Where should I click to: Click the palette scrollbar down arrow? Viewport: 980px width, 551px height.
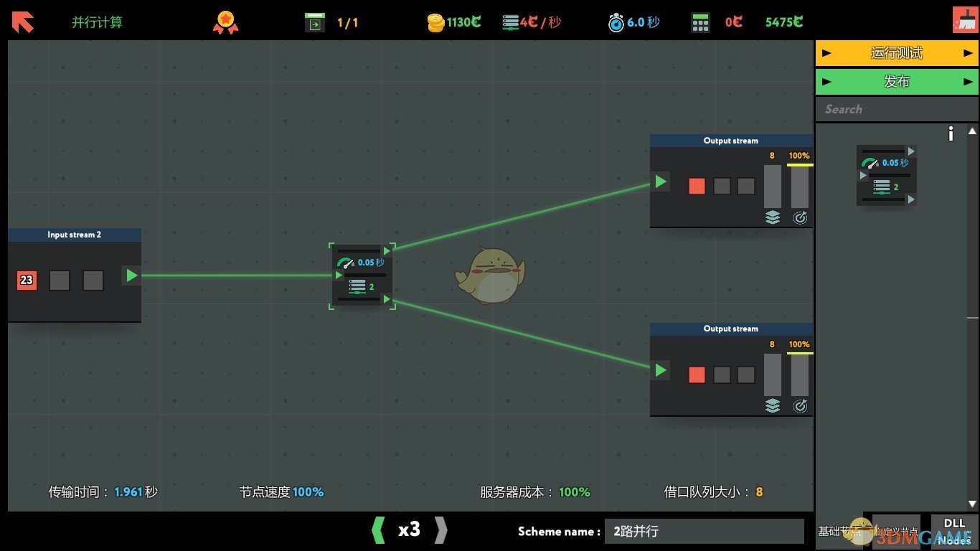point(972,504)
